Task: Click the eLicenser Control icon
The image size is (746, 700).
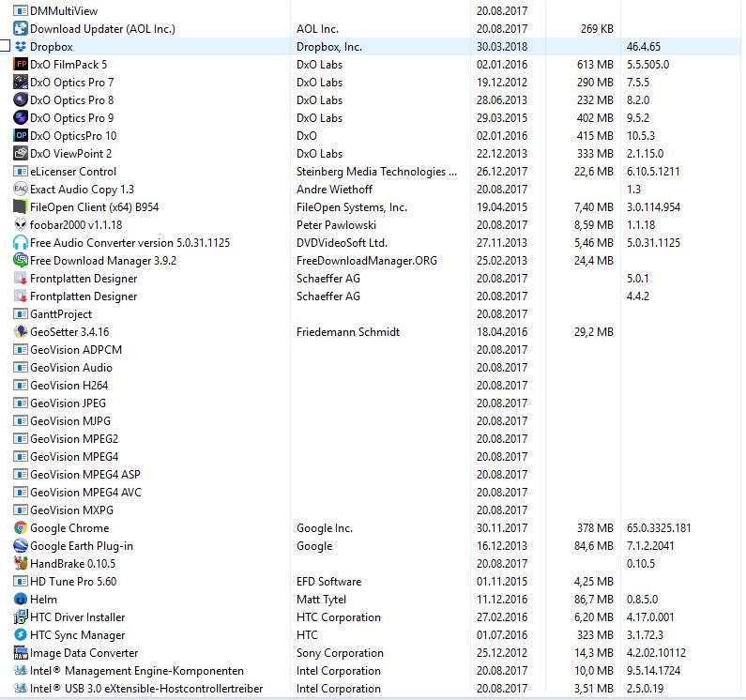Action: click(x=21, y=172)
